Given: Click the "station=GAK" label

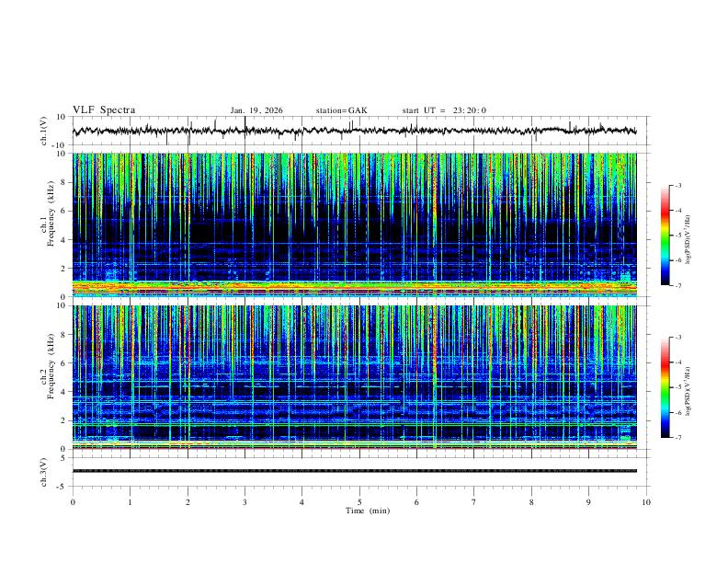Looking at the screenshot, I should tap(341, 110).
